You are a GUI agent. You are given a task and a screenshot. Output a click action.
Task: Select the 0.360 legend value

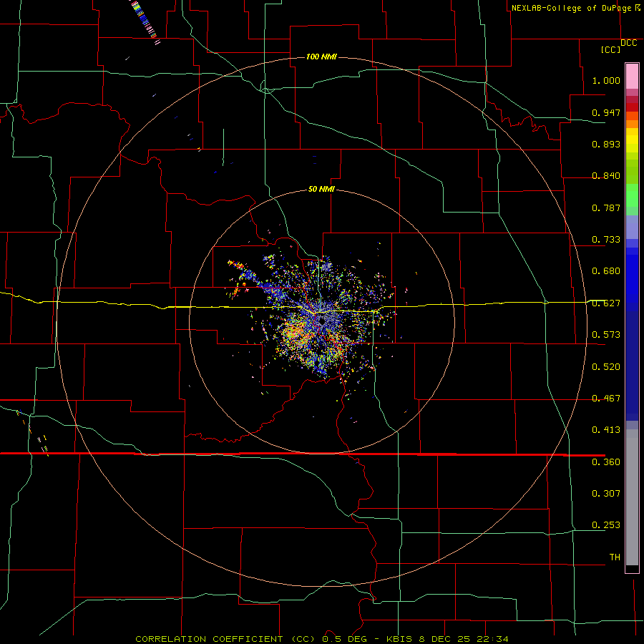pyautogui.click(x=606, y=462)
